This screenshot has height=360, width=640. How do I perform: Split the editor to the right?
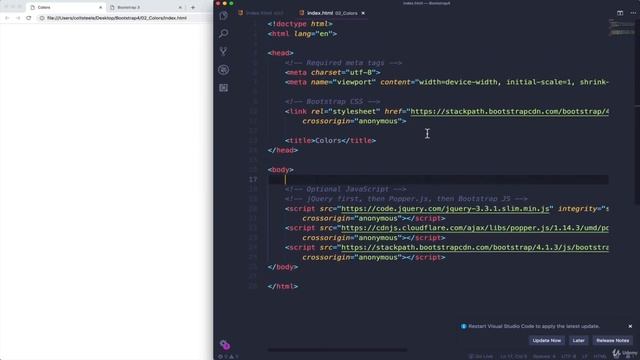[620, 13]
